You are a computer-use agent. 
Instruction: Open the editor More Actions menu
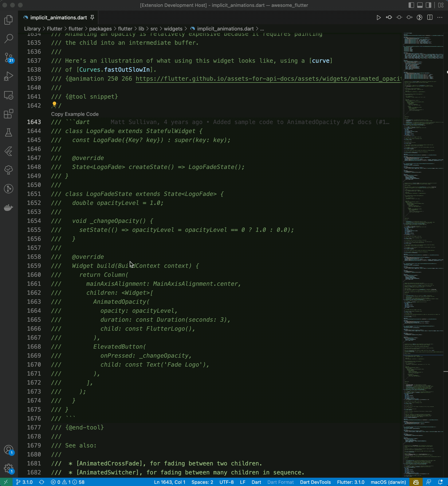click(x=440, y=18)
